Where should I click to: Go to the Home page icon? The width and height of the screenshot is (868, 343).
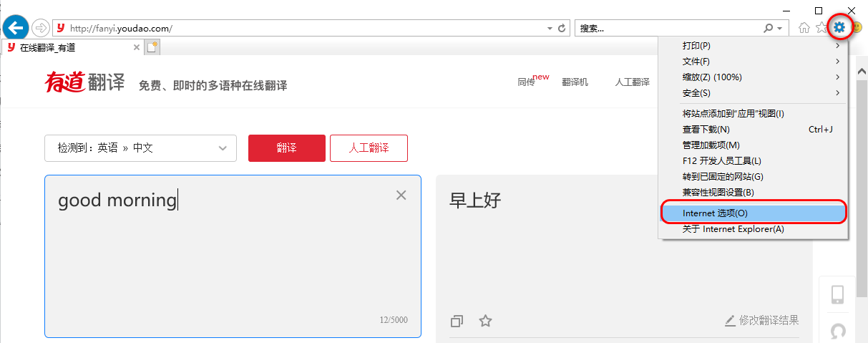coord(804,29)
